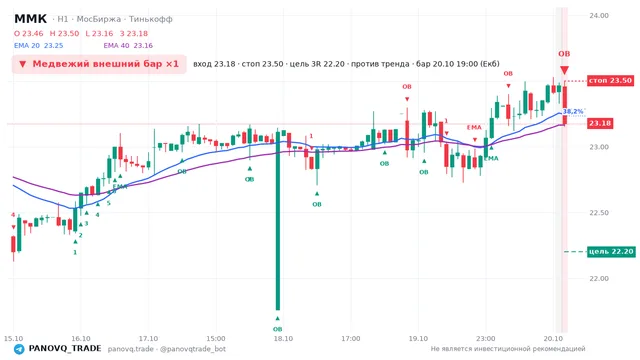Click the 18.10 date axis label
Screen dimensions: 640x360
click(283, 339)
